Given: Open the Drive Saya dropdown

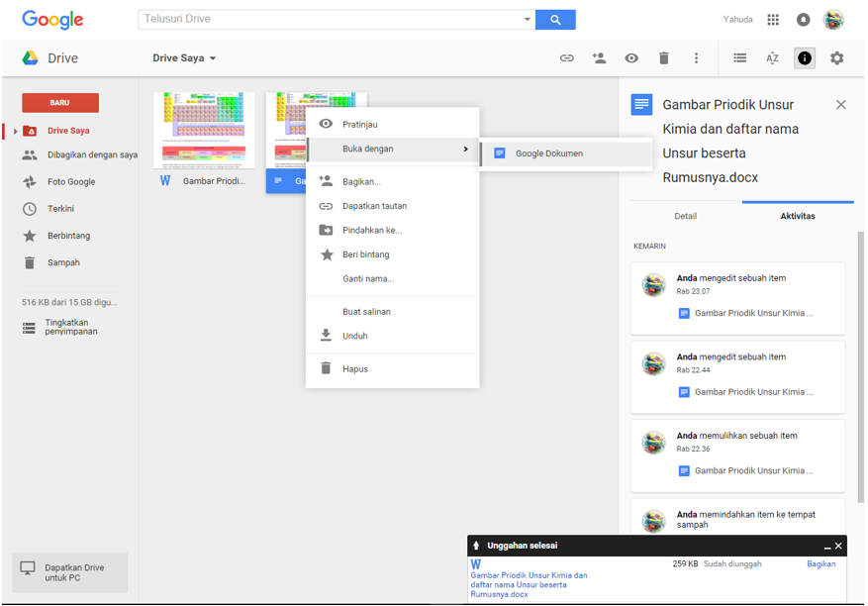Looking at the screenshot, I should (184, 57).
